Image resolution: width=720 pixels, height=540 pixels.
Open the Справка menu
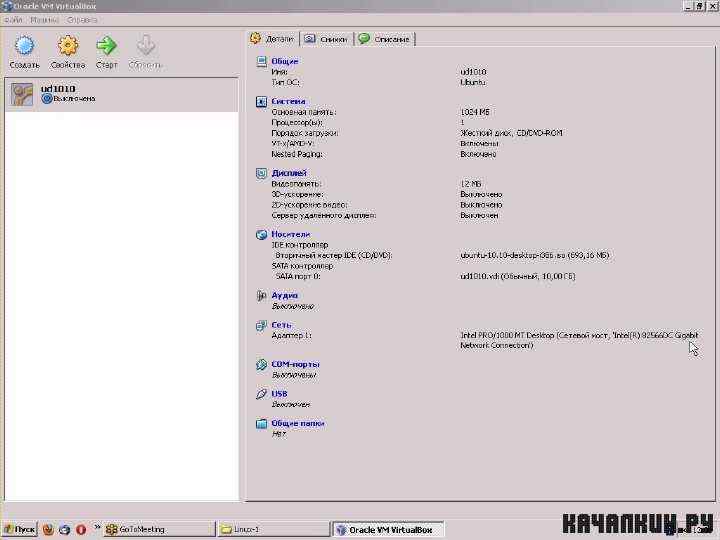[82, 20]
